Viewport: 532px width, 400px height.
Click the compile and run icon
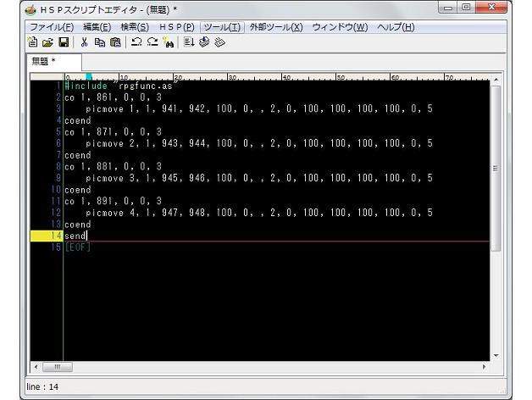point(189,42)
